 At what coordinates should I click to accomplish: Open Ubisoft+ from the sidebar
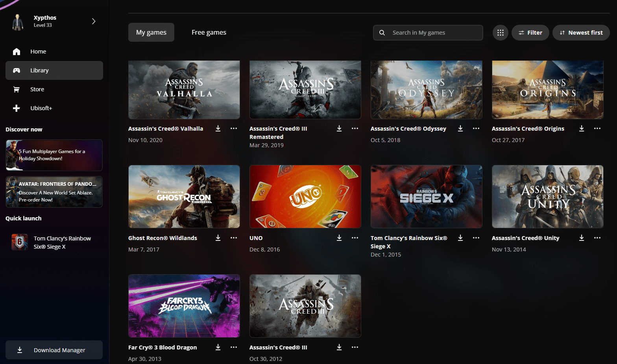coord(41,108)
